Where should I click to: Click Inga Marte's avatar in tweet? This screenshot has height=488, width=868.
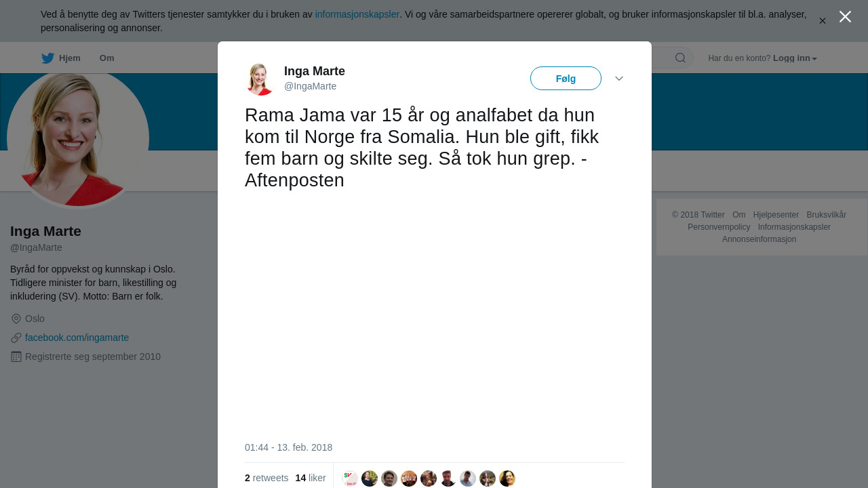point(260,79)
